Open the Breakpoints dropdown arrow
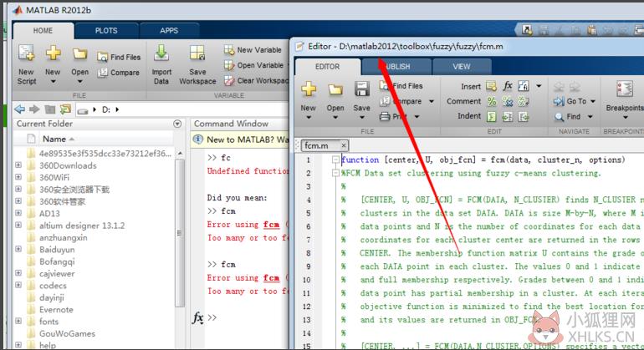This screenshot has width=644, height=350. click(x=625, y=118)
